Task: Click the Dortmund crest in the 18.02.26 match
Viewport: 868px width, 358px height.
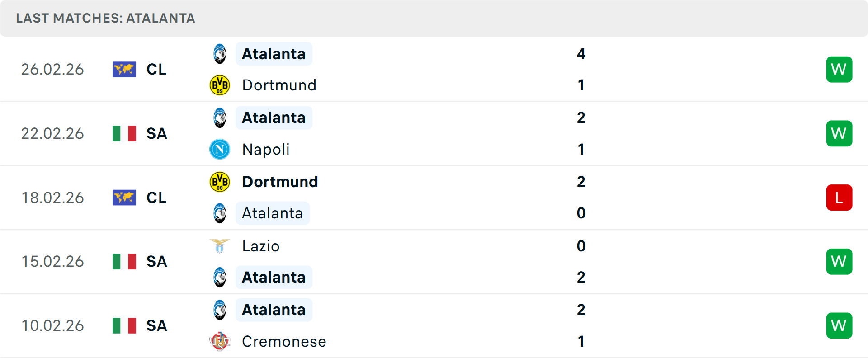Action: coord(220,182)
